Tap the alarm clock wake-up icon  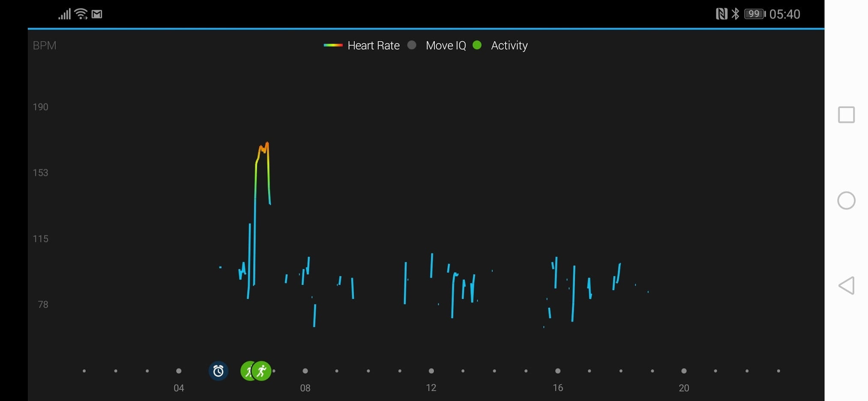pos(218,371)
